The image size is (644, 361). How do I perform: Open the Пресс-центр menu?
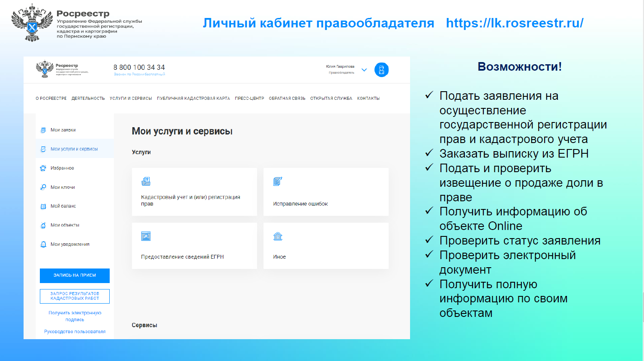[249, 98]
